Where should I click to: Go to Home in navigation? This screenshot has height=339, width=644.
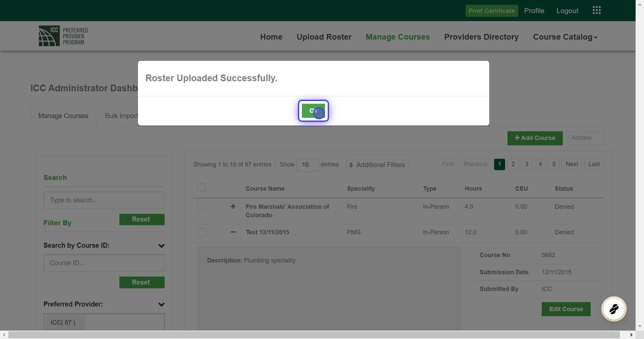(x=271, y=37)
